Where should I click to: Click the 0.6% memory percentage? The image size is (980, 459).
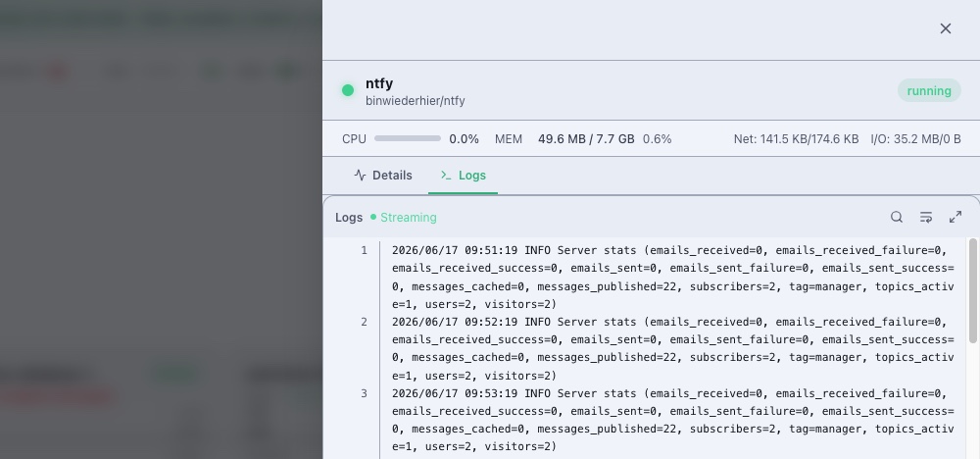pyautogui.click(x=657, y=139)
